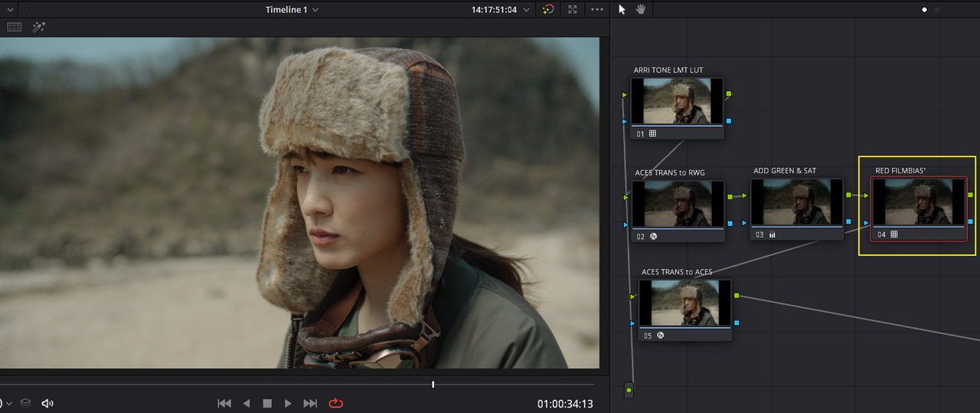Open the top-left chevron dropdown
The image size is (980, 413).
coord(11,9)
